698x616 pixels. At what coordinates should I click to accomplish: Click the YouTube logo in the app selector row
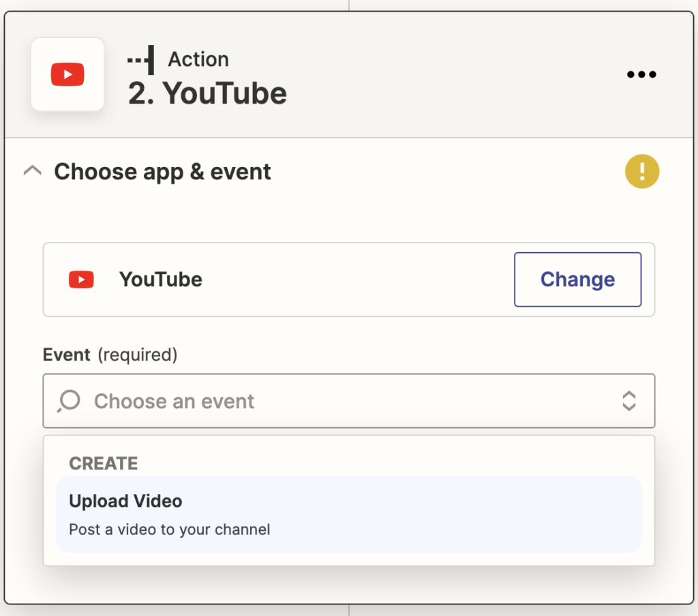pos(81,279)
